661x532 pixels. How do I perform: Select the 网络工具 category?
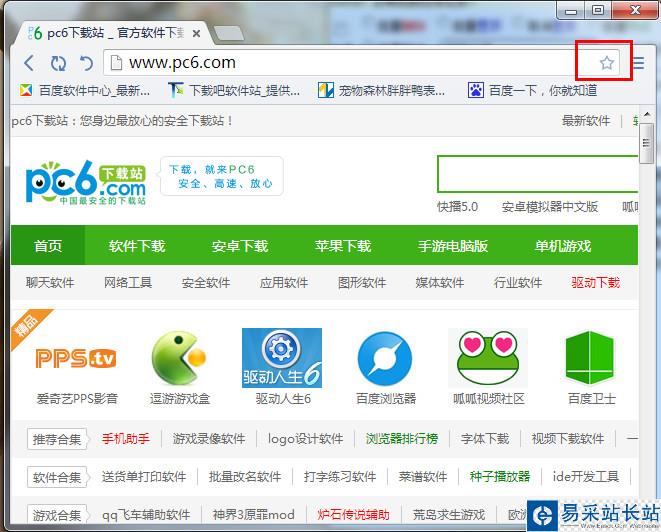128,282
